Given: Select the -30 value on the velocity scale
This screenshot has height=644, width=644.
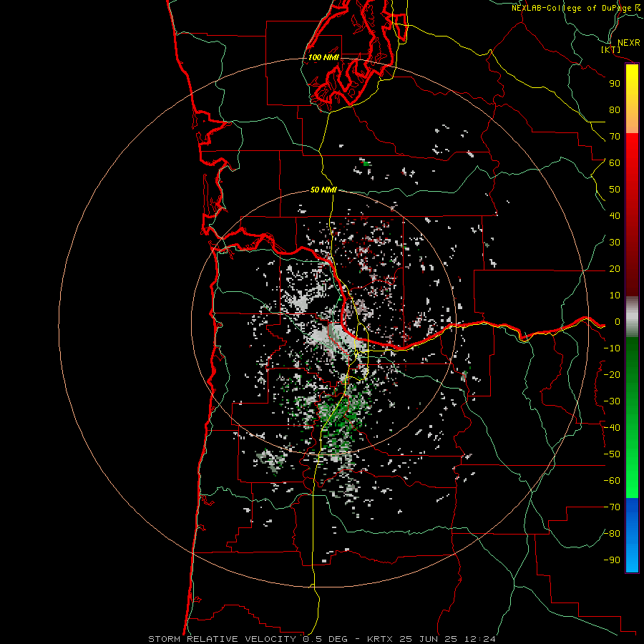Looking at the screenshot, I should (612, 401).
